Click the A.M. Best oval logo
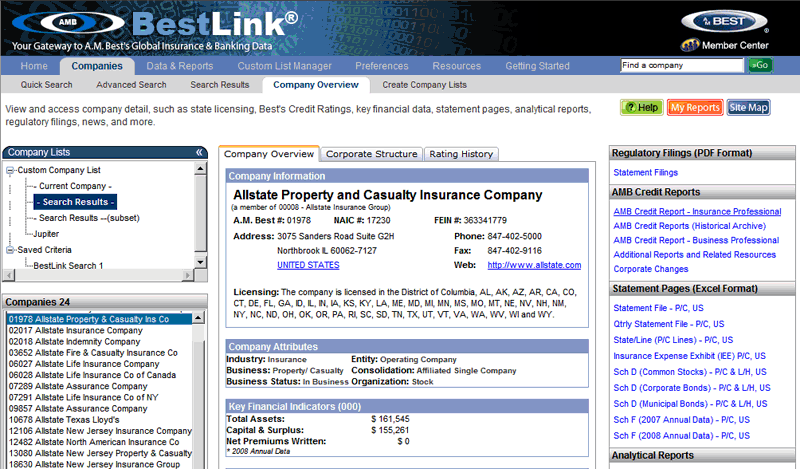800x469 pixels. coord(724,22)
